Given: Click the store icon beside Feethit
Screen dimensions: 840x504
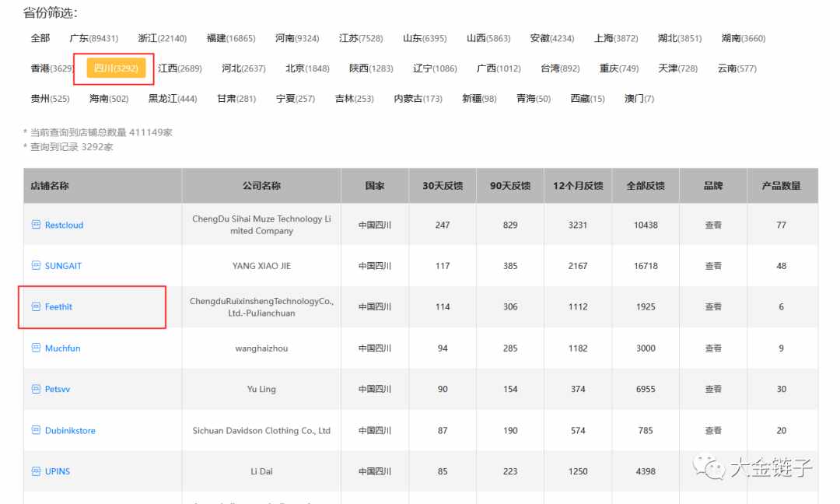Looking at the screenshot, I should click(36, 307).
